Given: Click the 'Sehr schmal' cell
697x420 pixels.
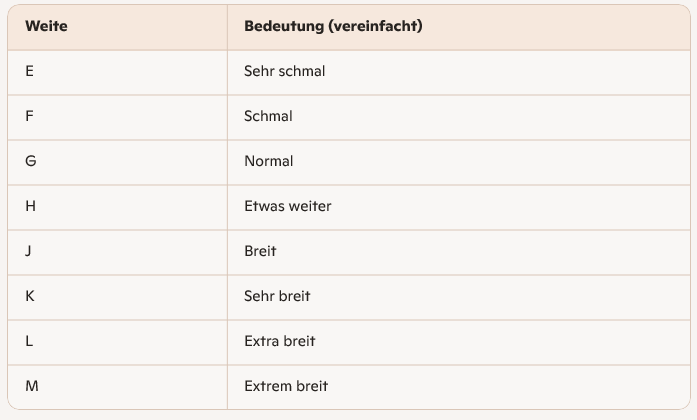Looking at the screenshot, I should 284,71.
